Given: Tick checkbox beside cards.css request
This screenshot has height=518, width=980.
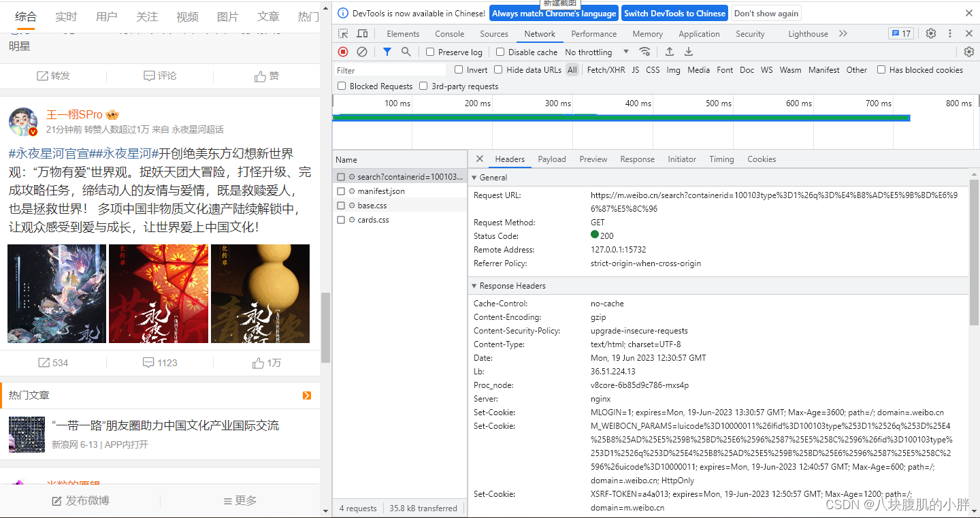Looking at the screenshot, I should tap(341, 220).
